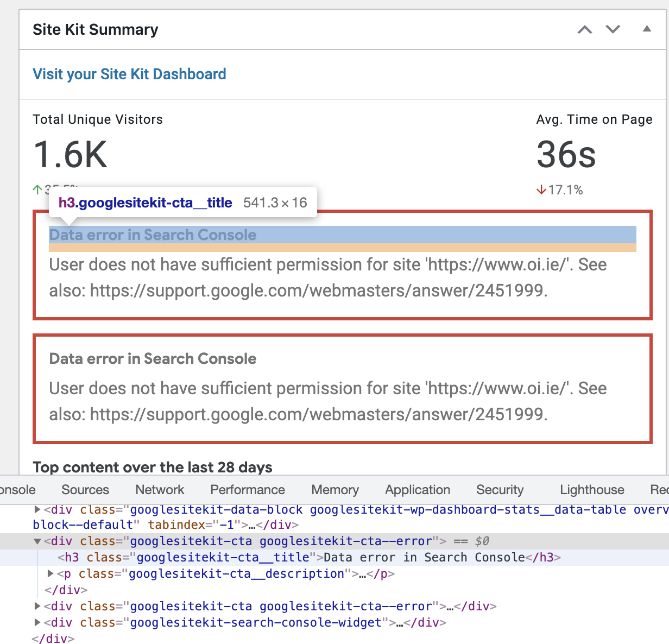The image size is (669, 644).
Task: Click second 'Data error in Search Console' heading
Action: coord(153,358)
